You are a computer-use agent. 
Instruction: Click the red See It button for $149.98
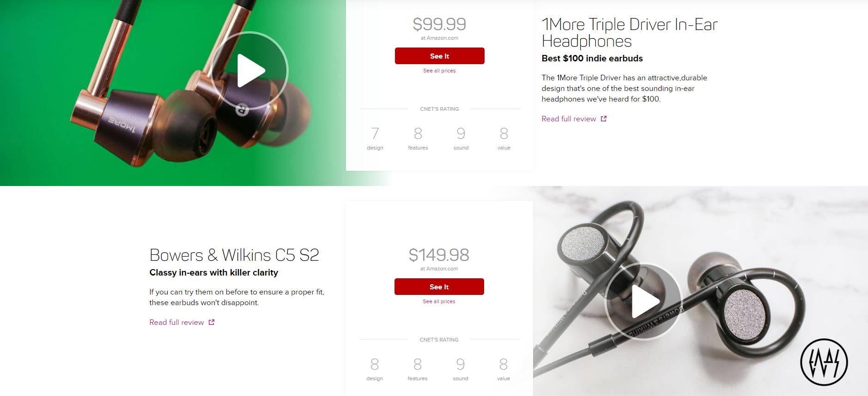(439, 287)
